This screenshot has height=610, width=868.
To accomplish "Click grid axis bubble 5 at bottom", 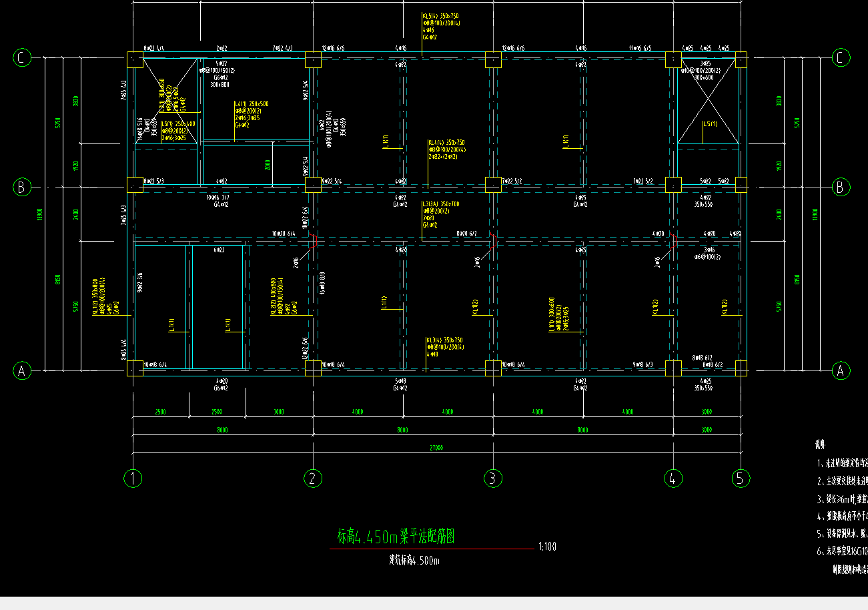I will point(741,478).
